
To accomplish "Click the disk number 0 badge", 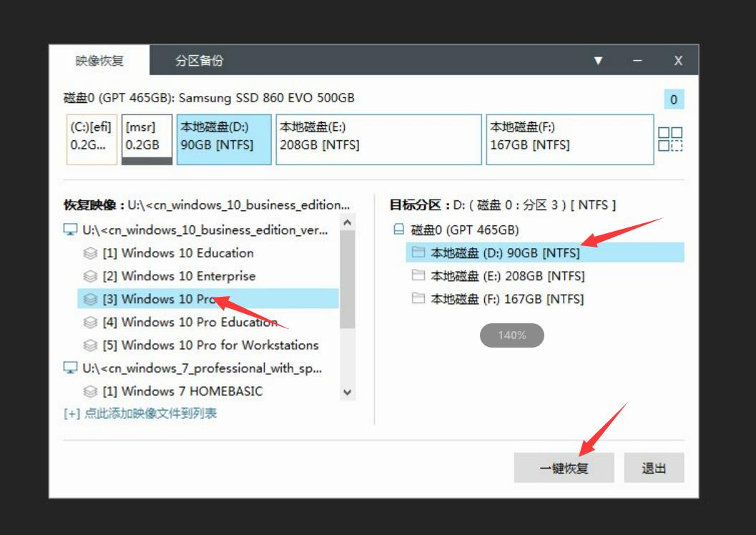I will pos(674,99).
